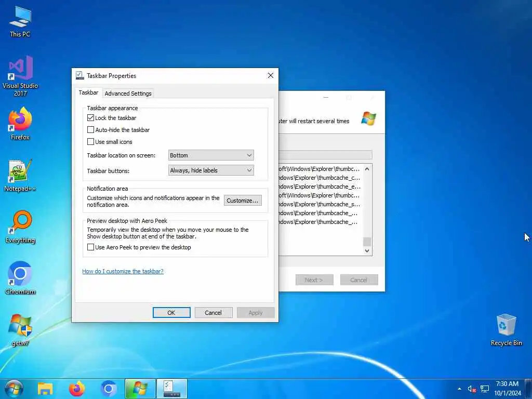Open Visual Studio 2017 desktop shortcut

20,76
